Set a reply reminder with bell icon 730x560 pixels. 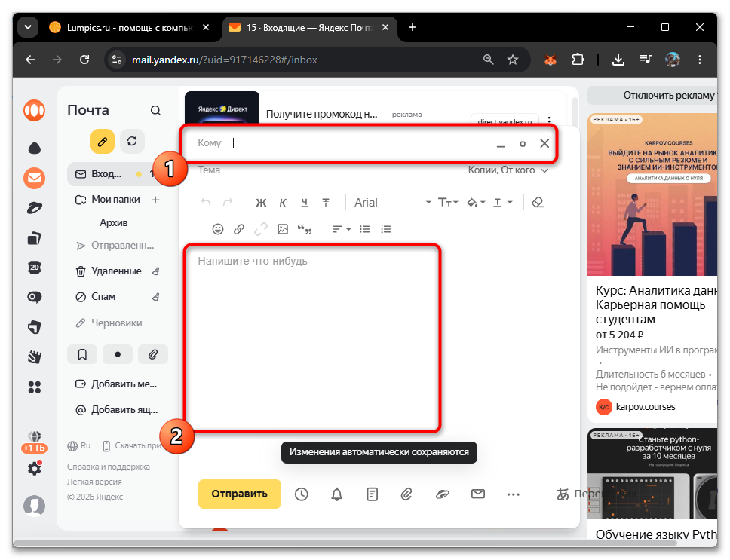(336, 494)
